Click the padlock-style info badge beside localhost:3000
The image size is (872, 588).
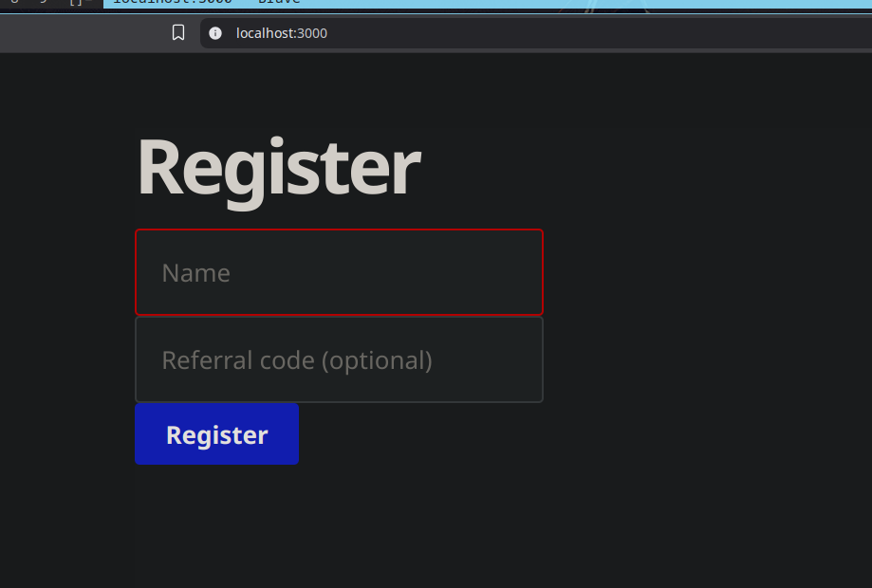click(x=215, y=33)
